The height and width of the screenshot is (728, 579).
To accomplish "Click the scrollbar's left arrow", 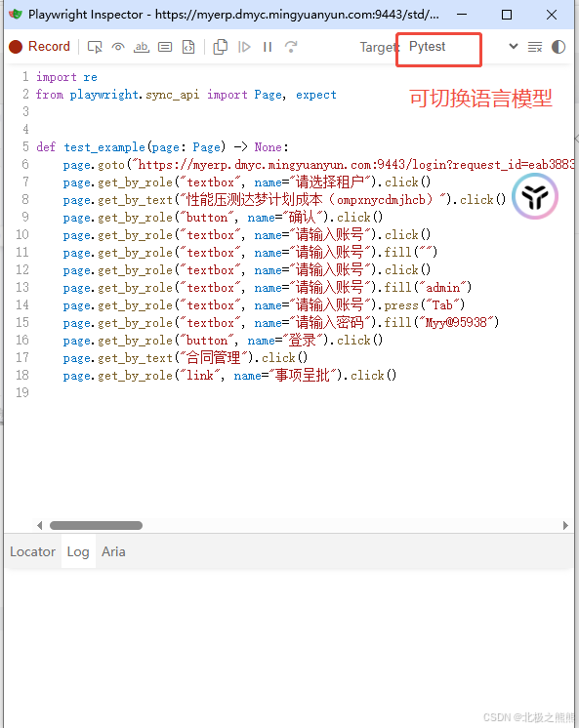I will click(39, 526).
